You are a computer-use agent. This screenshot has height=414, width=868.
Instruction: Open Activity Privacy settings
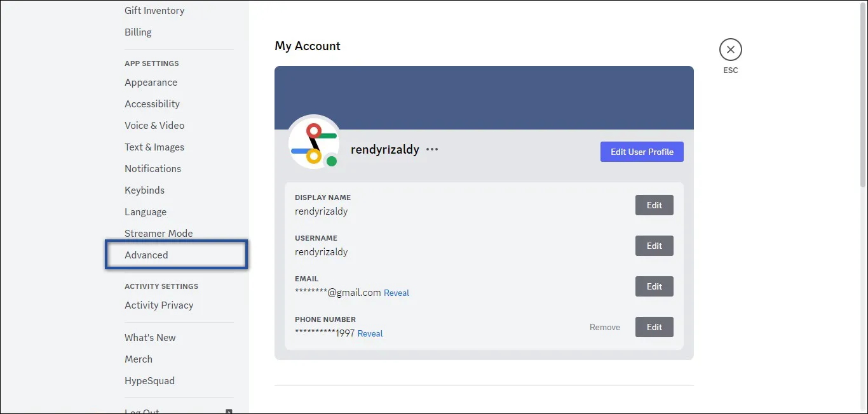159,305
